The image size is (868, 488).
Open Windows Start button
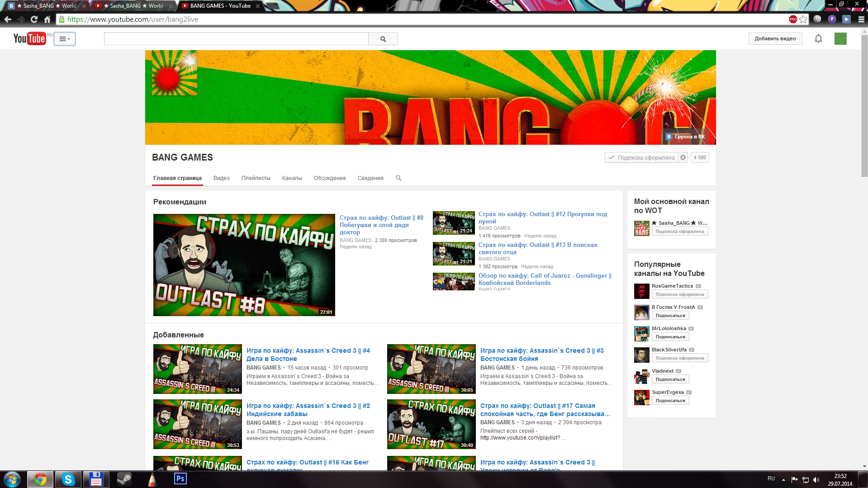[12, 479]
